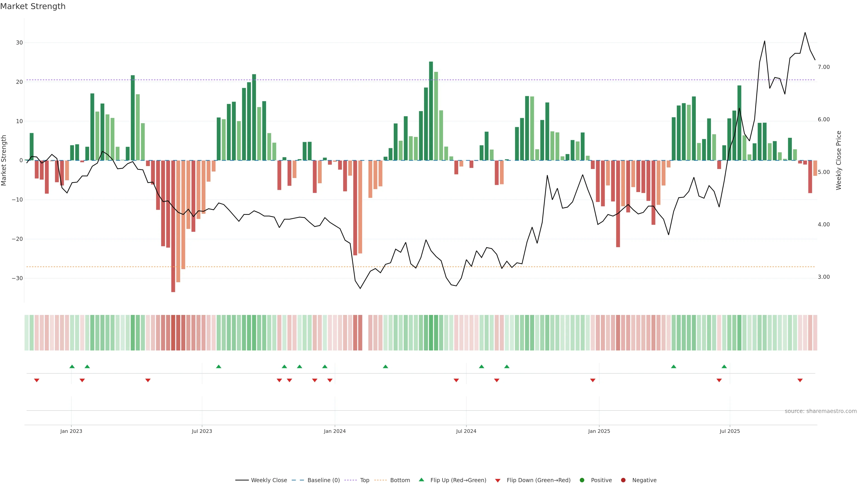Click the Market Strength chart title
The height and width of the screenshot is (488, 868).
[x=33, y=6]
